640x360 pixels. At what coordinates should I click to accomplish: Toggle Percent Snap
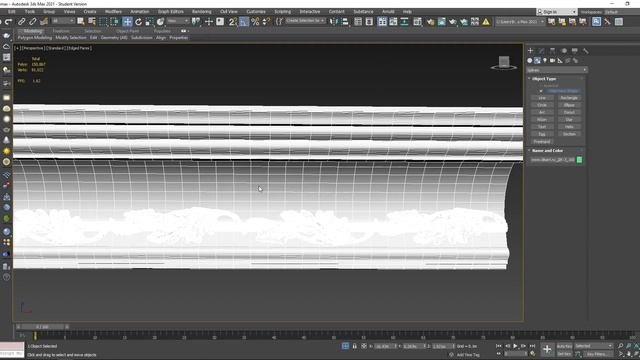pyautogui.click(x=255, y=22)
